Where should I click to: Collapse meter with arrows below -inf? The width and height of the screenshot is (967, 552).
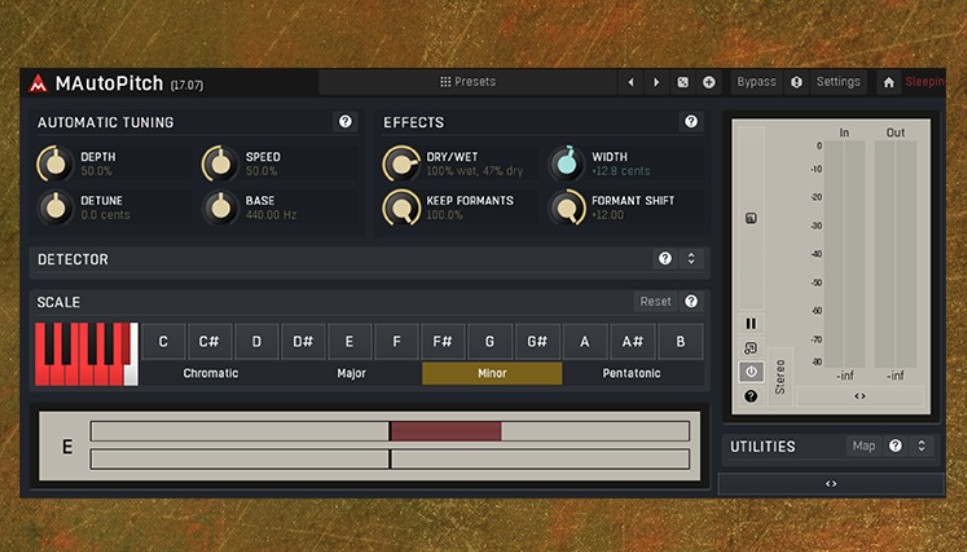tap(860, 396)
